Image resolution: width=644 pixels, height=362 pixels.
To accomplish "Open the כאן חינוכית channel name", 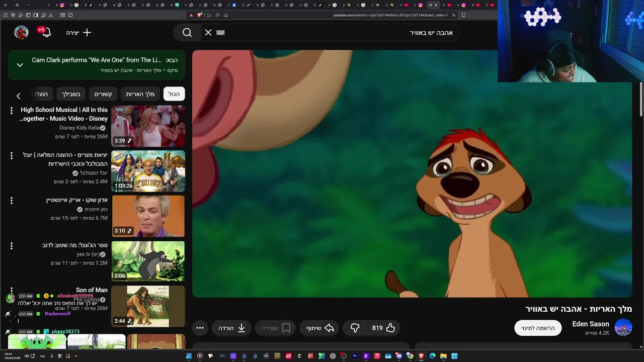I will [96, 209].
